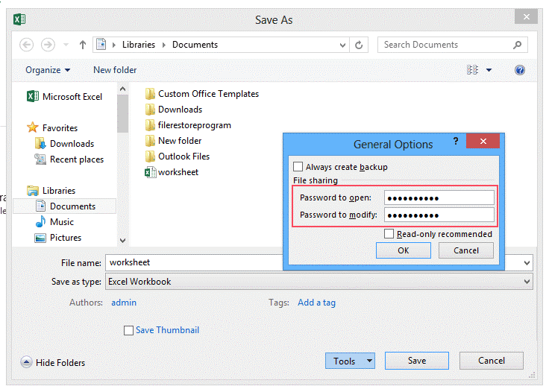Screen dimensions: 549x392
Task: Click Libraries in the address breadcrumb
Action: (139, 45)
